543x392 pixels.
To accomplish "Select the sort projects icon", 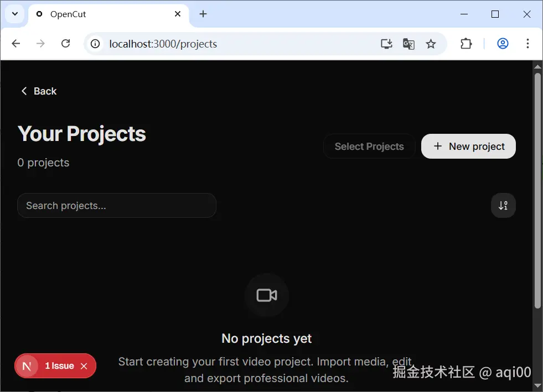I will (x=503, y=205).
